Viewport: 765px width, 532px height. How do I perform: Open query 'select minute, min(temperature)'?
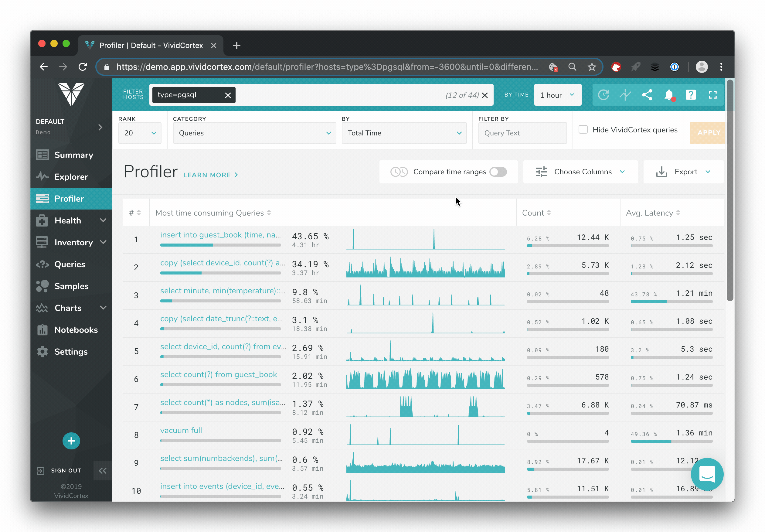click(223, 291)
